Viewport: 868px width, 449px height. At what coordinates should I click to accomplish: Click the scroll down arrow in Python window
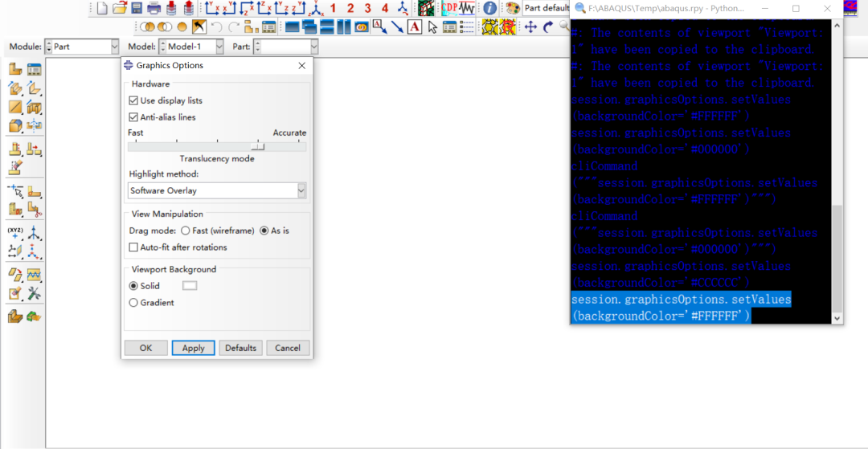pos(837,319)
